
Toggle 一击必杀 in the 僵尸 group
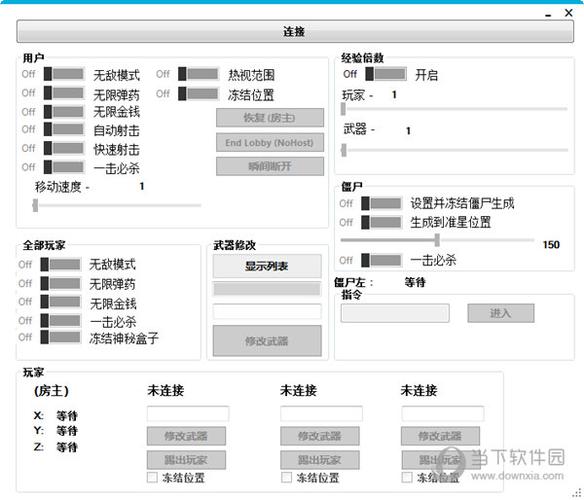[x=382, y=260]
